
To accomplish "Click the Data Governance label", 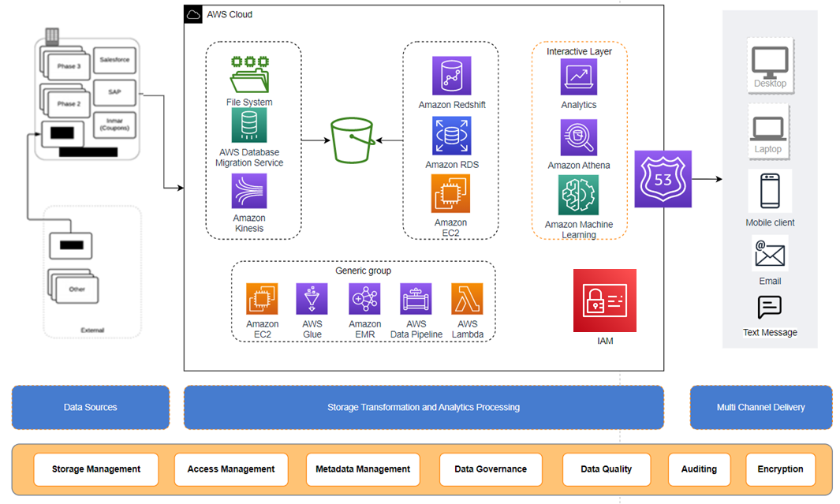I will click(491, 469).
